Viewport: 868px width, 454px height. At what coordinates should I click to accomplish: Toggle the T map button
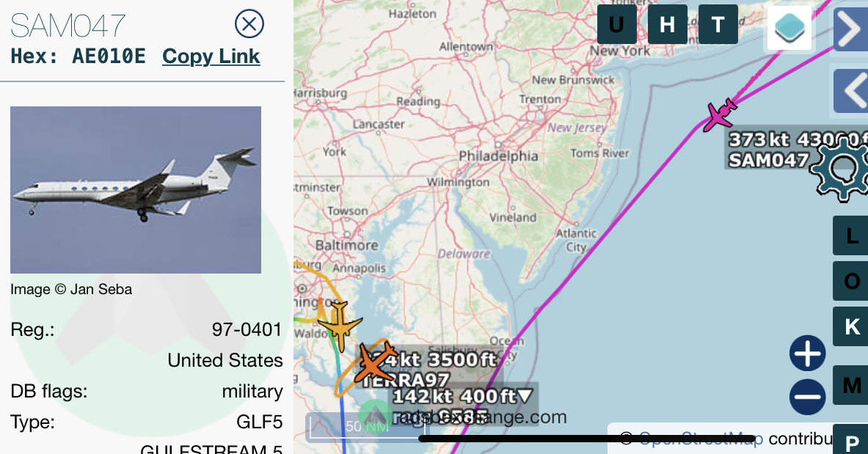point(718,24)
